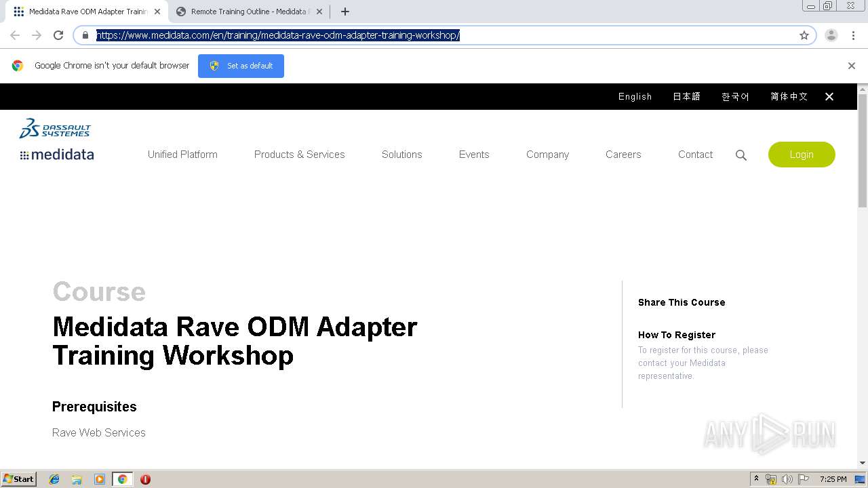Click the Share This Course heading

click(x=682, y=302)
